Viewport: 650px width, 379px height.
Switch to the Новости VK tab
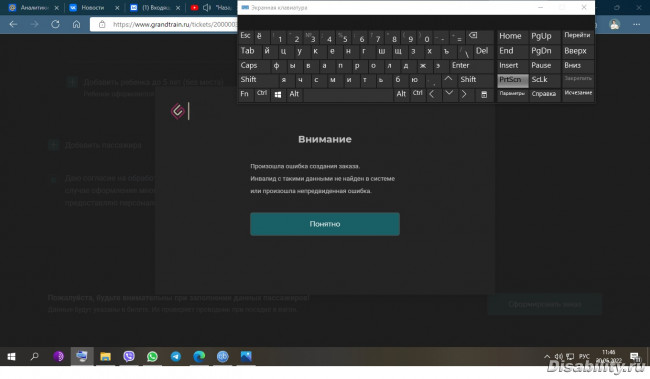(x=92, y=7)
